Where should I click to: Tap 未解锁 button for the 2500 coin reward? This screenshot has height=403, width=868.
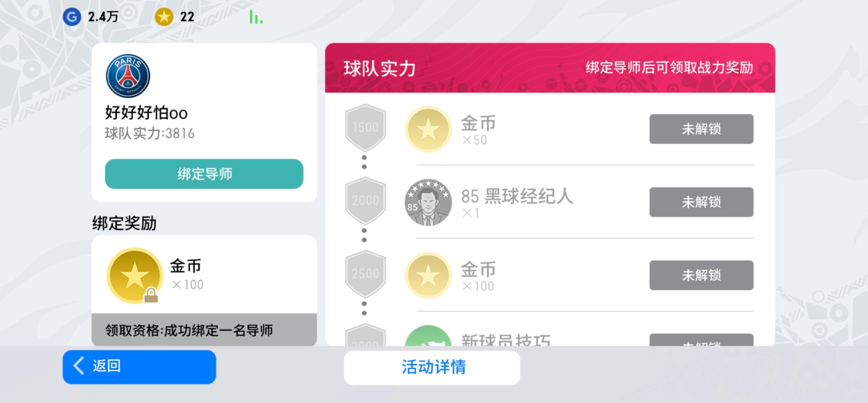pyautogui.click(x=701, y=275)
